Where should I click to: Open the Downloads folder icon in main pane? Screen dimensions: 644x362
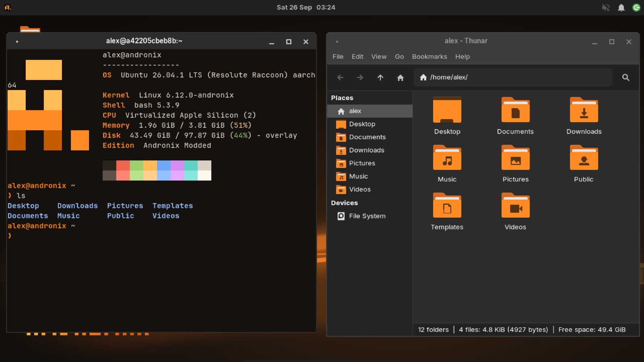[x=584, y=110]
